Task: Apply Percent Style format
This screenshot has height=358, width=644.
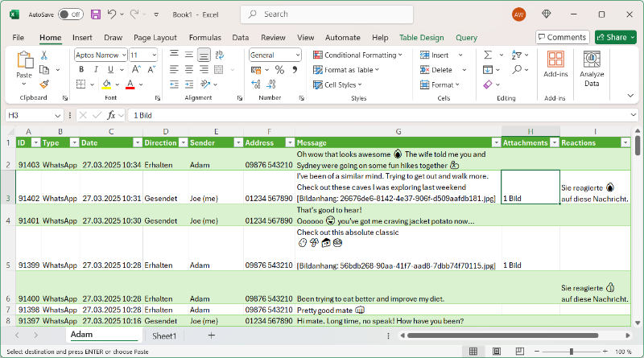Action: point(279,70)
